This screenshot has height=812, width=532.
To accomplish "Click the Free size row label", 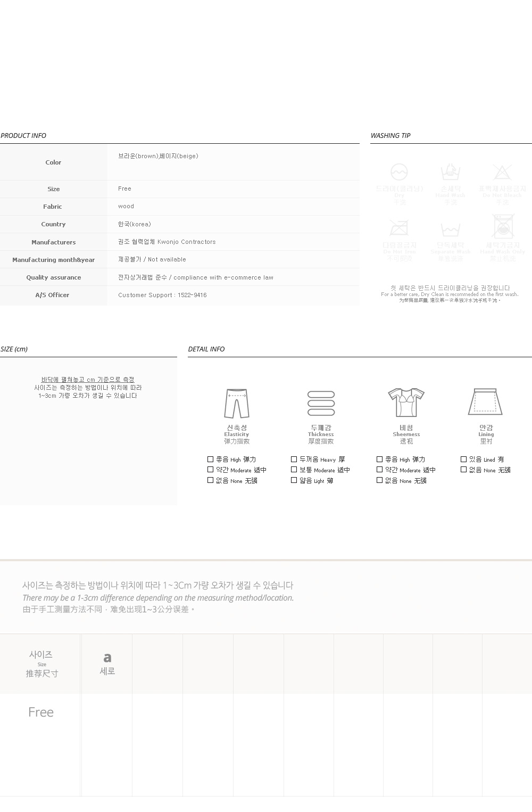I will point(41,712).
